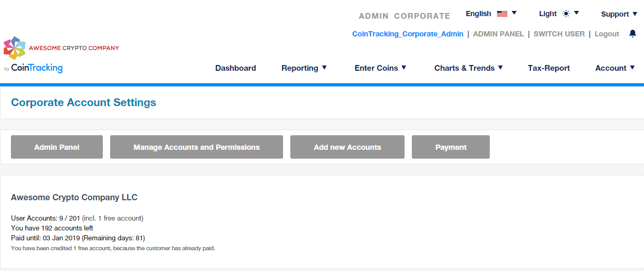
Task: Open the CoinTracking_Corporate_Admin user link
Action: 408,34
